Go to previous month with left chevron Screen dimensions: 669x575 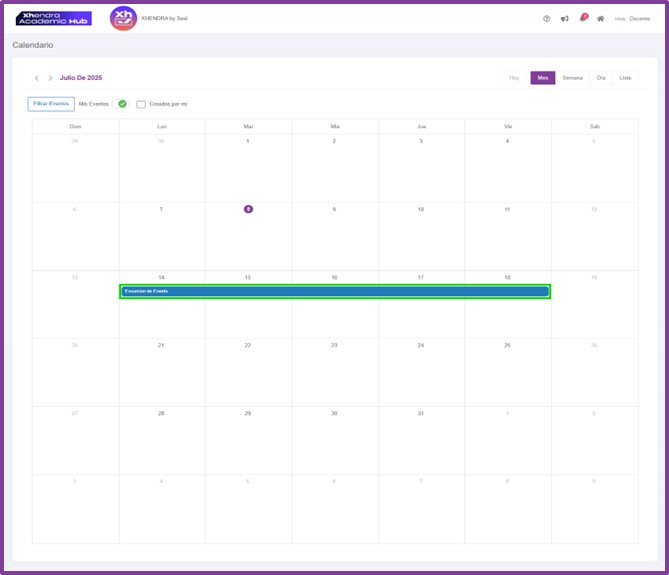click(x=37, y=78)
